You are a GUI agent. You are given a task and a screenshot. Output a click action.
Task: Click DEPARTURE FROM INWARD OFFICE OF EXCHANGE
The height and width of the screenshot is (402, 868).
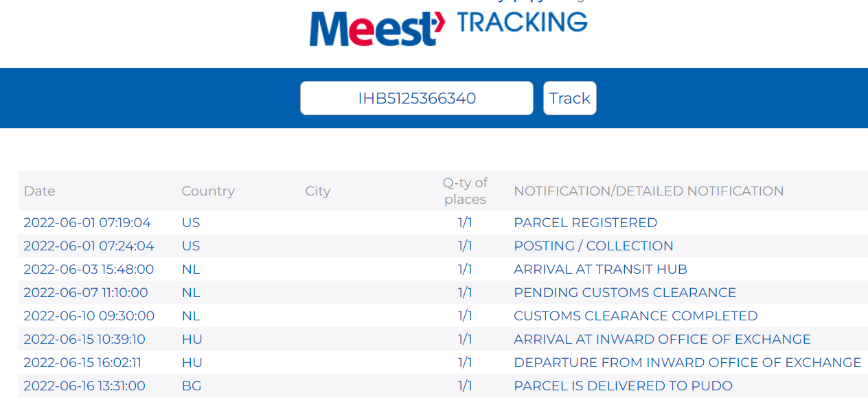(687, 363)
